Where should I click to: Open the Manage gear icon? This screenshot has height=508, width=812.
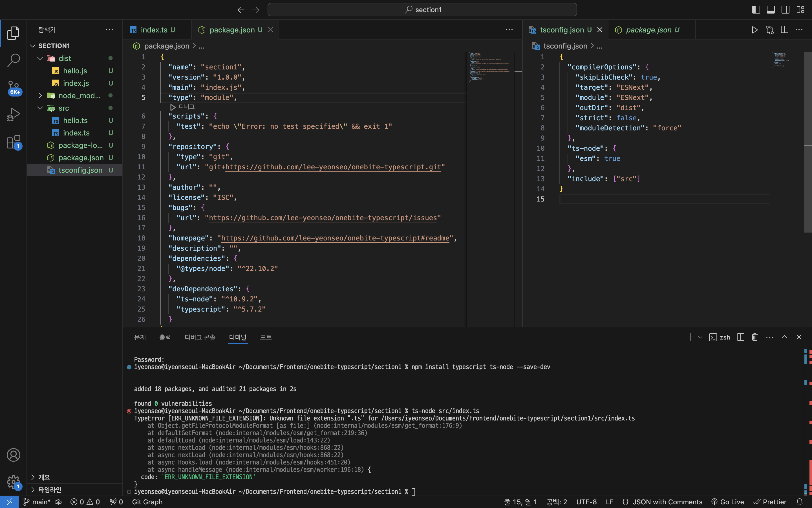[14, 483]
